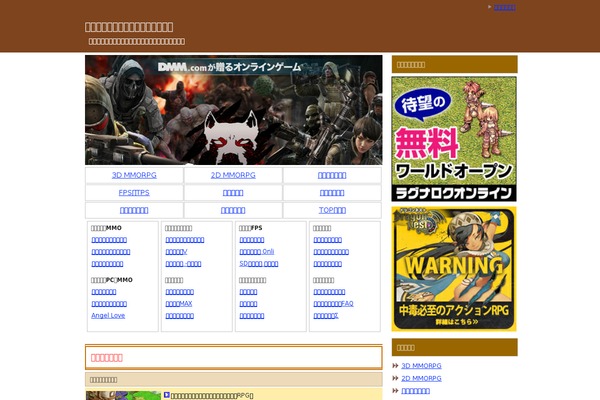
Task: Open 3D MMORPG in the category grid
Action: (x=134, y=175)
